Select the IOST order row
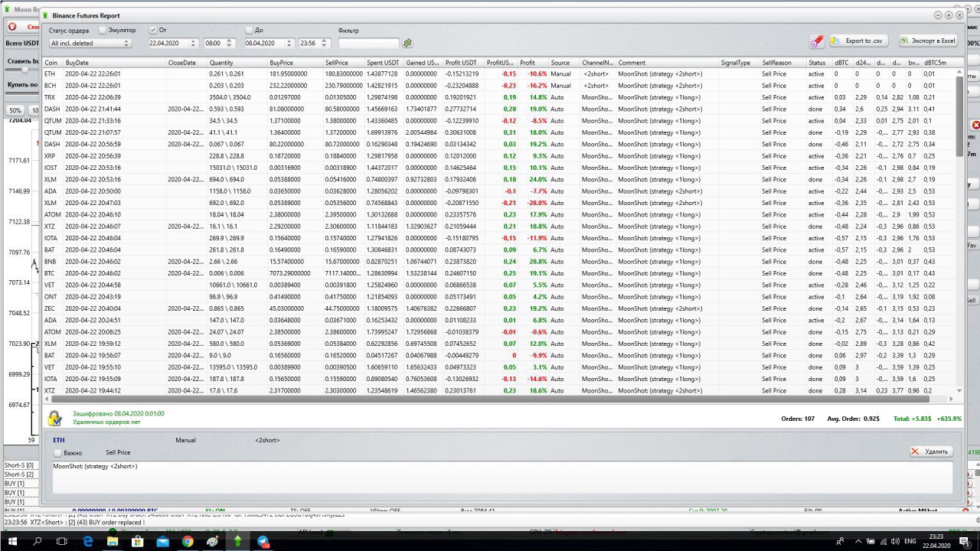 498,168
